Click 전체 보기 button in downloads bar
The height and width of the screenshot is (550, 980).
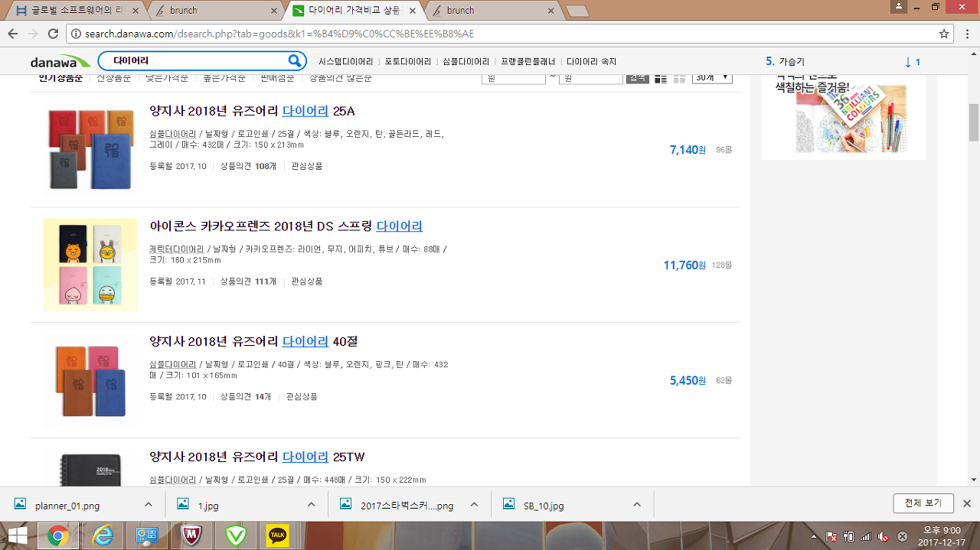(923, 503)
